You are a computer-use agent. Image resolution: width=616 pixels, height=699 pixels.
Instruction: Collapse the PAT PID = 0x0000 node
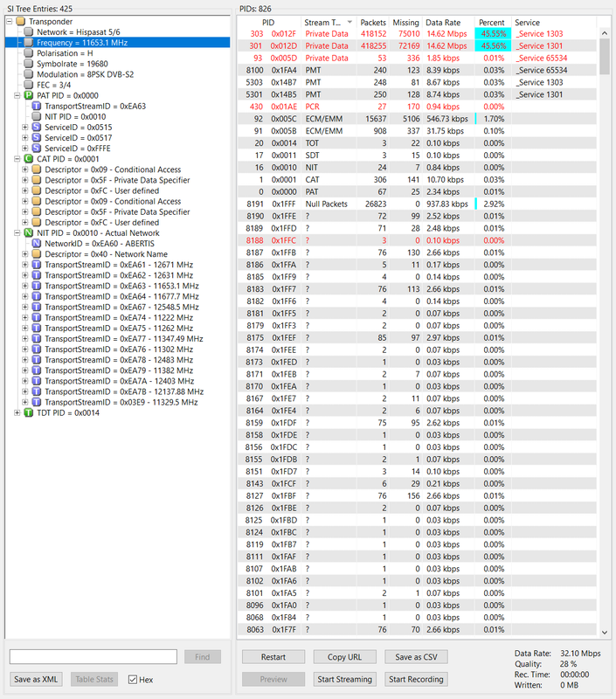[17, 95]
